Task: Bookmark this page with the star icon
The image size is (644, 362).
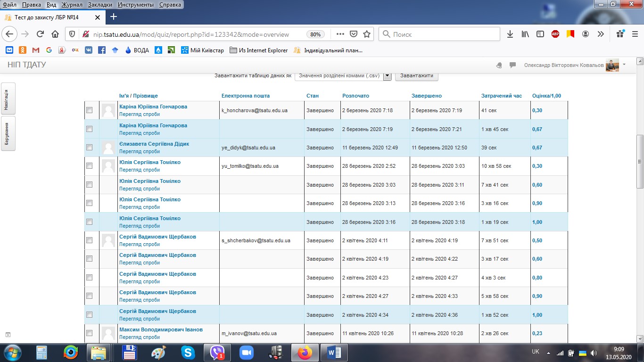Action: coord(367,34)
